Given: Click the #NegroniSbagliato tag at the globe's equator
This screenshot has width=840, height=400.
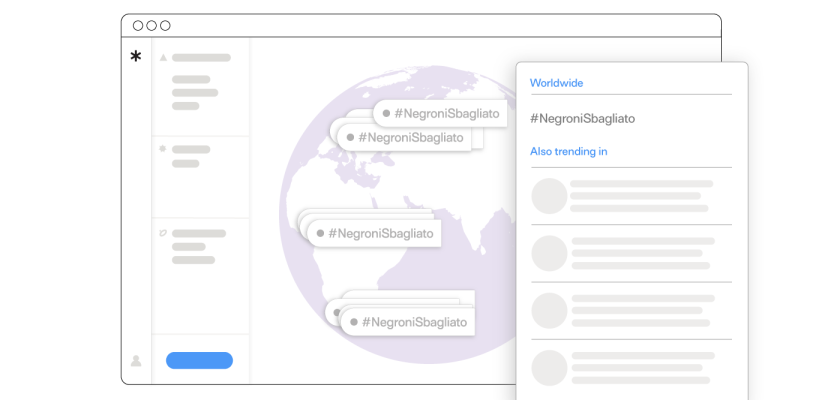Looking at the screenshot, I should coord(375,233).
